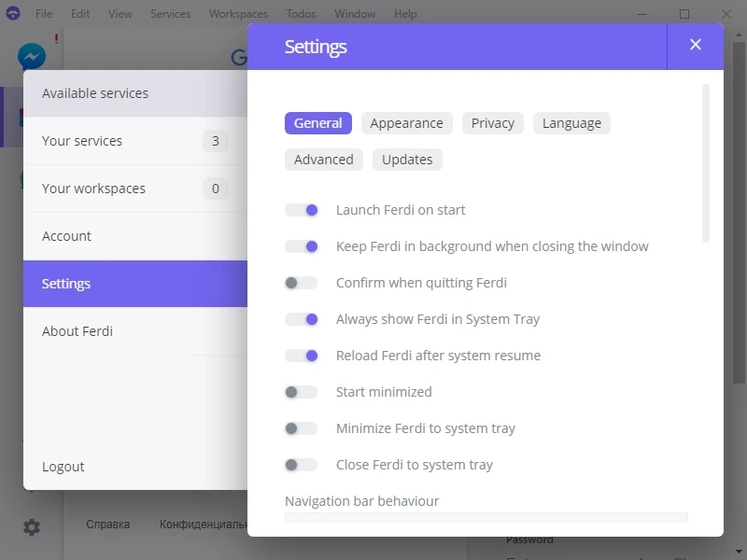Screen dimensions: 747x560
Task: Open Available services in settings sidebar
Action: (x=135, y=93)
